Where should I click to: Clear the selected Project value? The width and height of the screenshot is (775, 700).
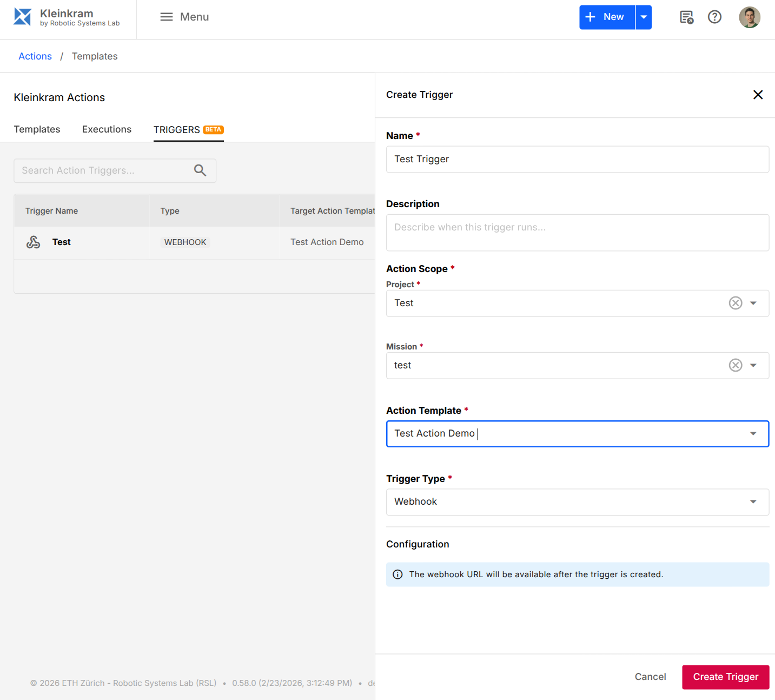[735, 303]
